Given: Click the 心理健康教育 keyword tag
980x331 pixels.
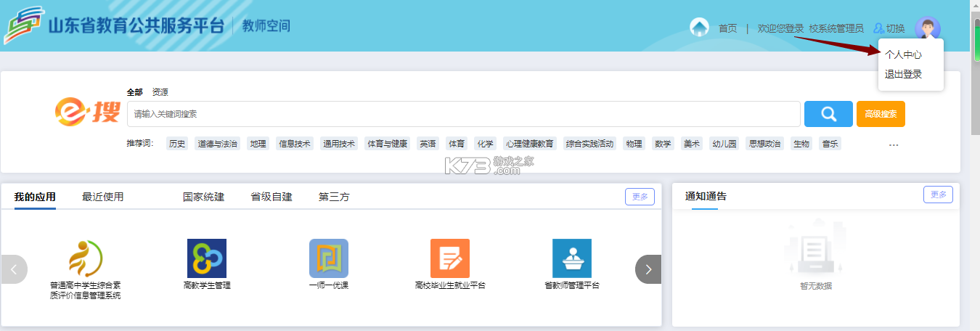Looking at the screenshot, I should (x=530, y=144).
